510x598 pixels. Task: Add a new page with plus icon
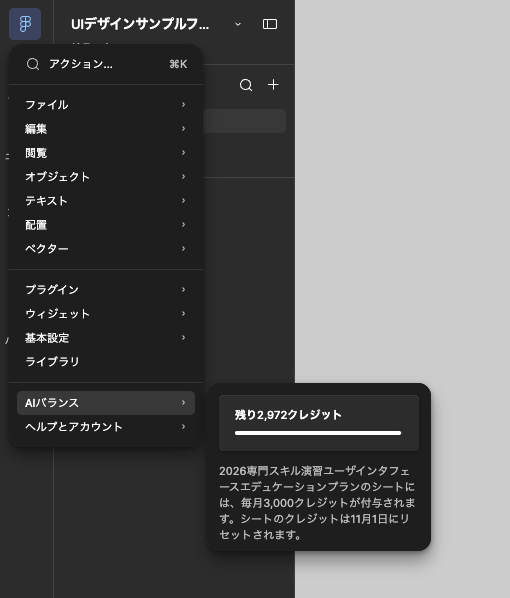point(273,85)
